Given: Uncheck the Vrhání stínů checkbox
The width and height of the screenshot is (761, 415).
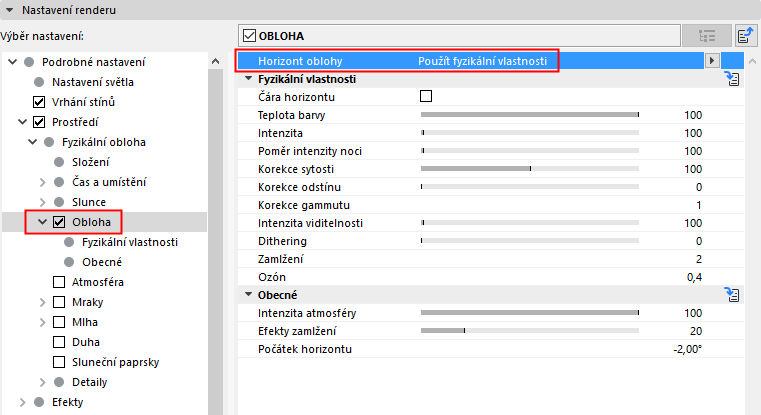Looking at the screenshot, I should pos(39,102).
